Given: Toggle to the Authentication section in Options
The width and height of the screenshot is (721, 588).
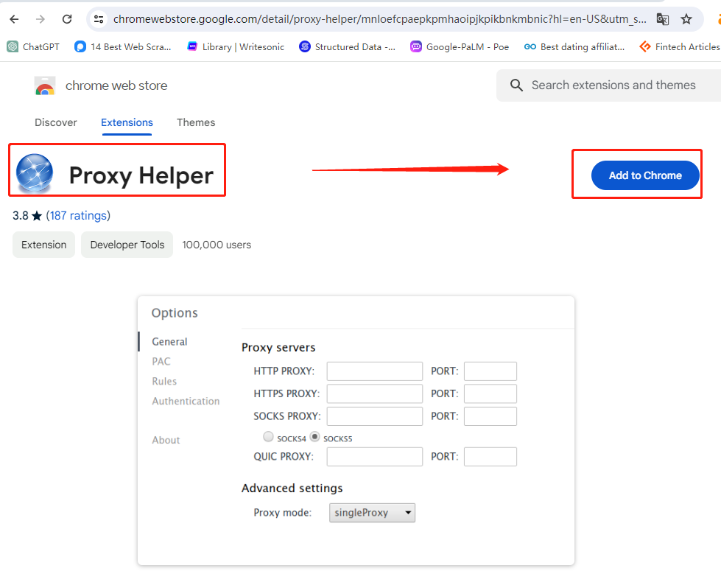Looking at the screenshot, I should pyautogui.click(x=186, y=401).
